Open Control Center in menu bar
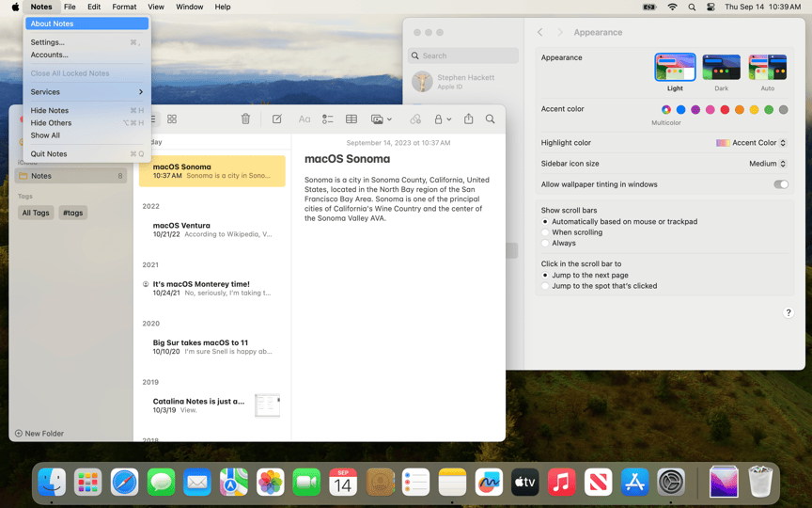The height and width of the screenshot is (508, 812). 710,7
